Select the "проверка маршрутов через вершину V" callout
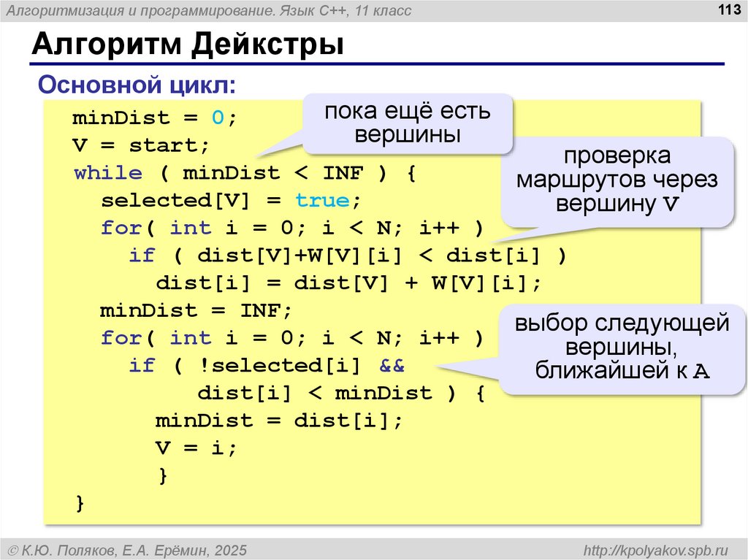 point(617,180)
